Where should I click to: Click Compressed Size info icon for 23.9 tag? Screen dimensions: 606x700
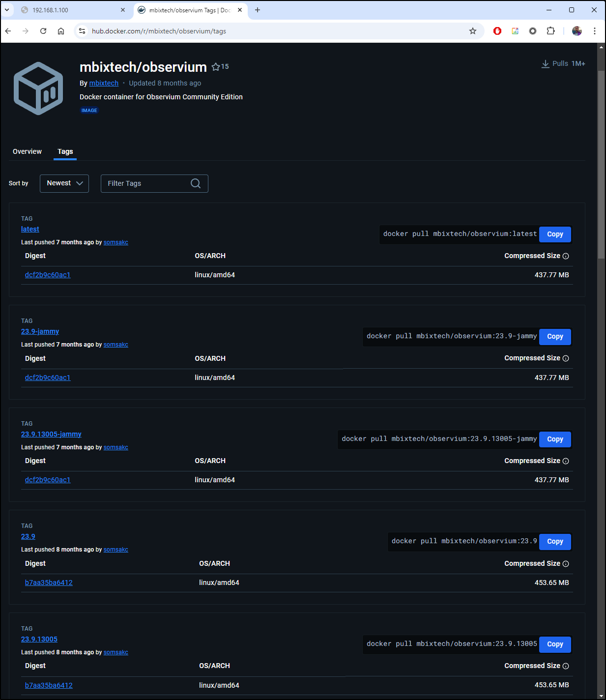tap(566, 564)
